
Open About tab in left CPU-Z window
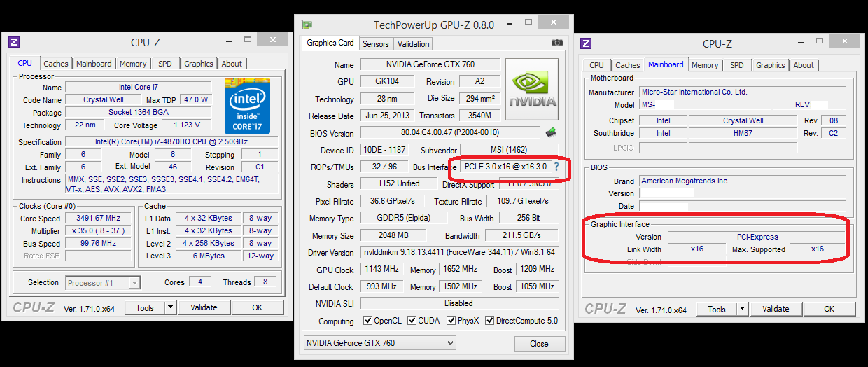coord(232,64)
